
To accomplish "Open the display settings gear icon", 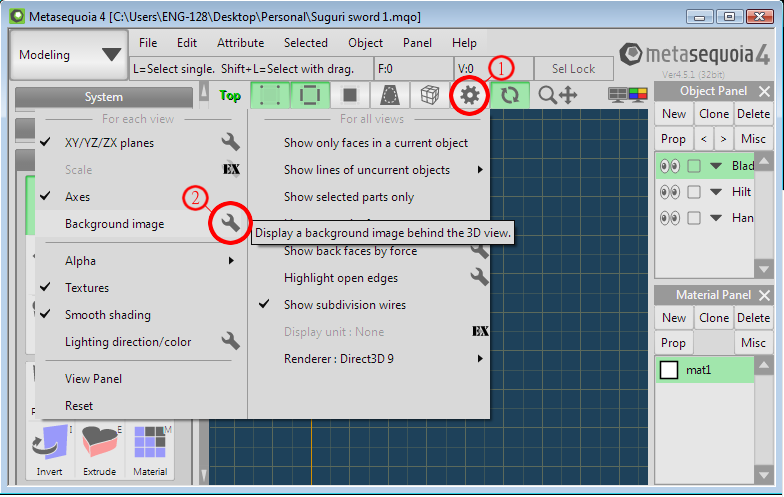I will (470, 95).
